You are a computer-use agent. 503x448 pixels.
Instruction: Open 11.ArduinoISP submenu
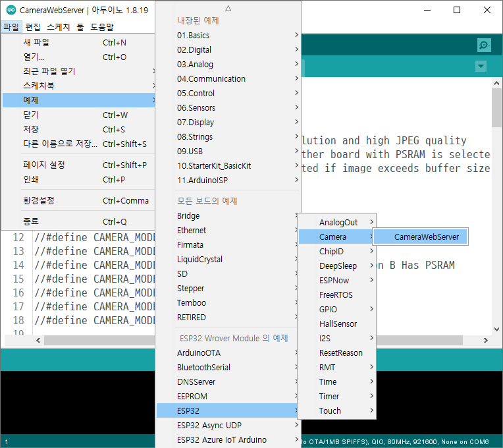pos(228,180)
